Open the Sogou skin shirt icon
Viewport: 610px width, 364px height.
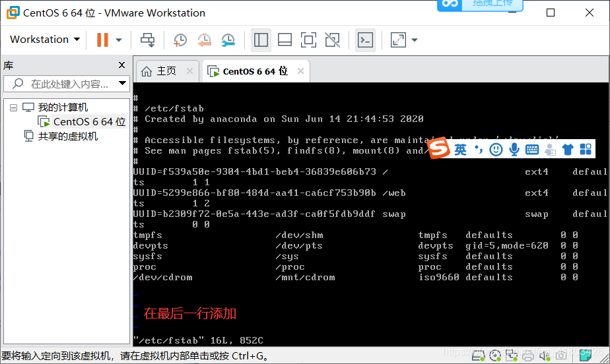[x=568, y=149]
